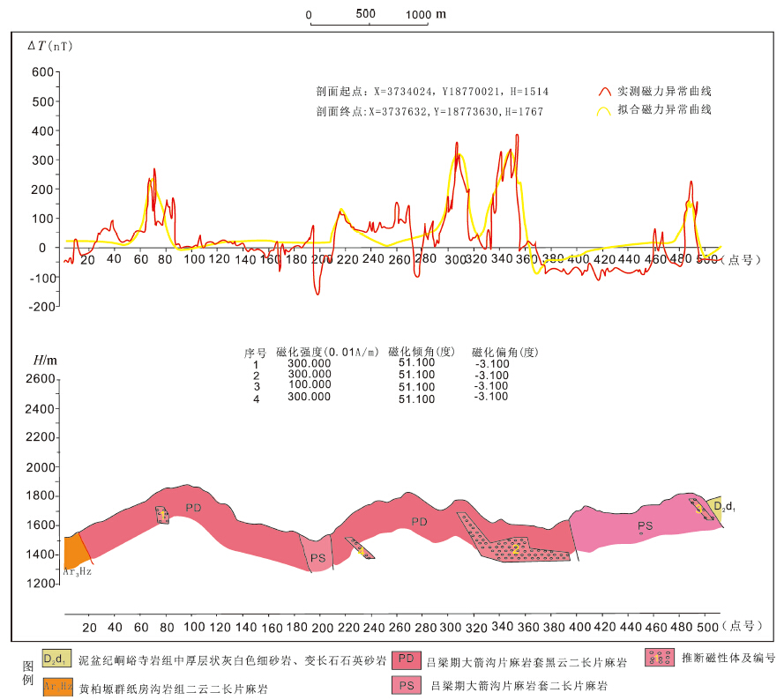This screenshot has width=784, height=700.
Task: Click the PS label in the large pink unit
Action: pyautogui.click(x=645, y=526)
